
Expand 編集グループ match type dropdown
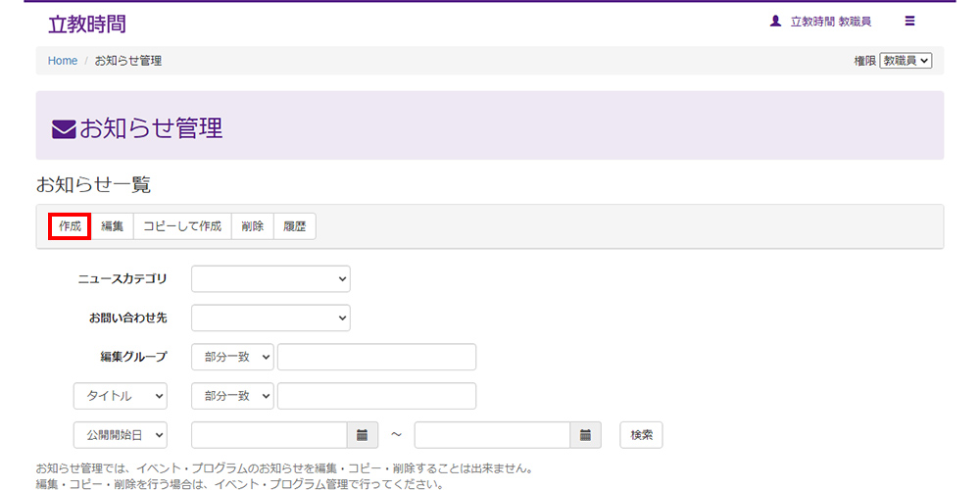click(x=232, y=357)
